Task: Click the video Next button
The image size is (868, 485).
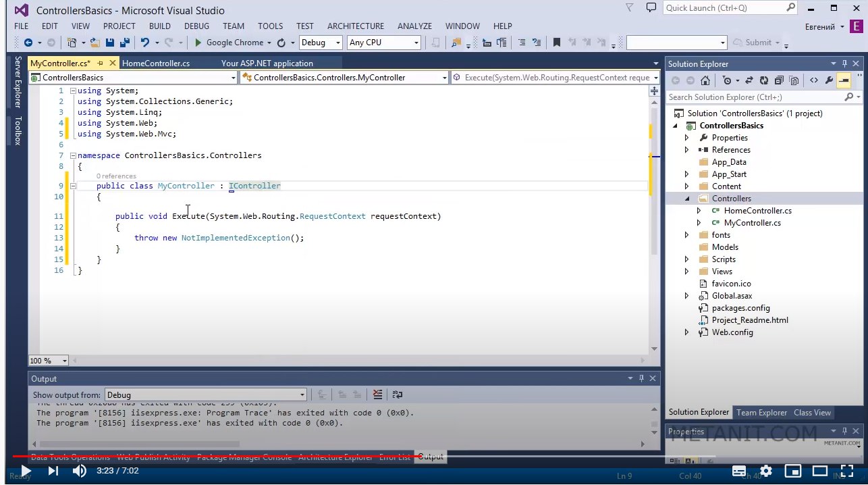Action: 53,471
